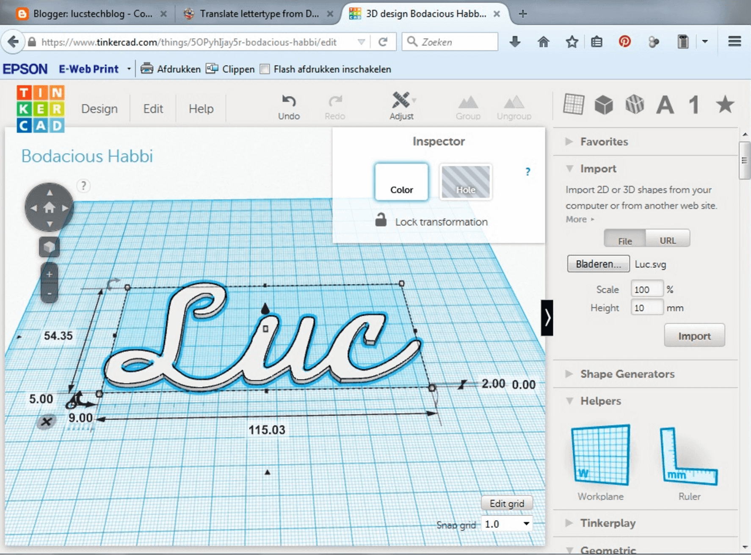Open the star favorites category icon
751x560 pixels.
[725, 104]
